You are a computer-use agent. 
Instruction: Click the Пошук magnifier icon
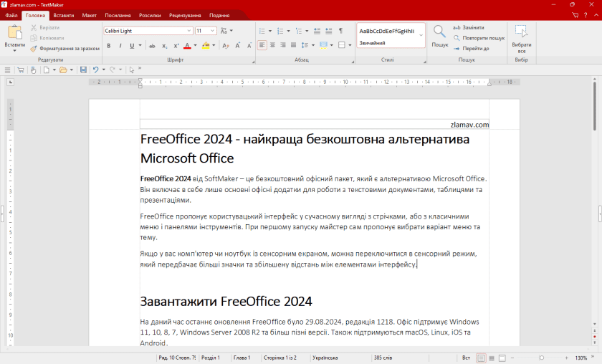coord(439,32)
